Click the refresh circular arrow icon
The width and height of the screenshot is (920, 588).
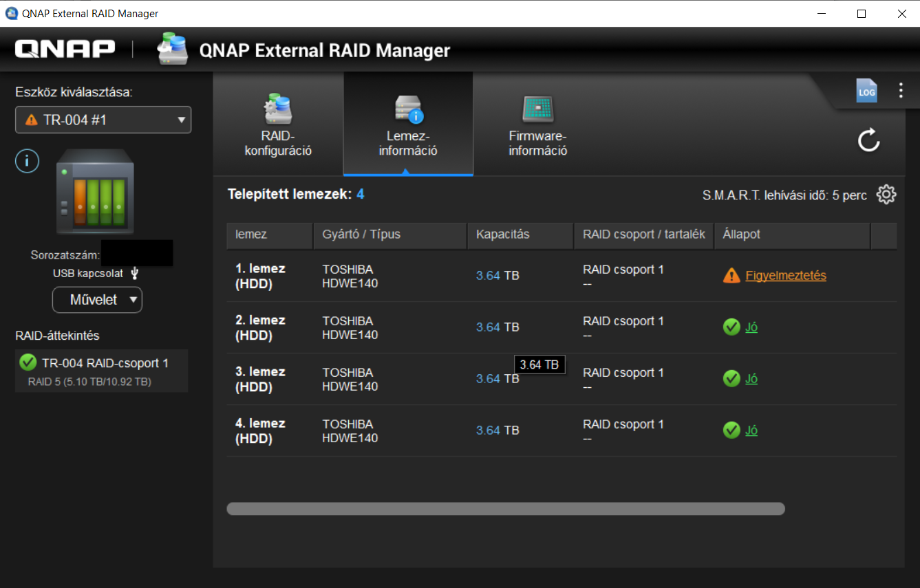click(868, 140)
